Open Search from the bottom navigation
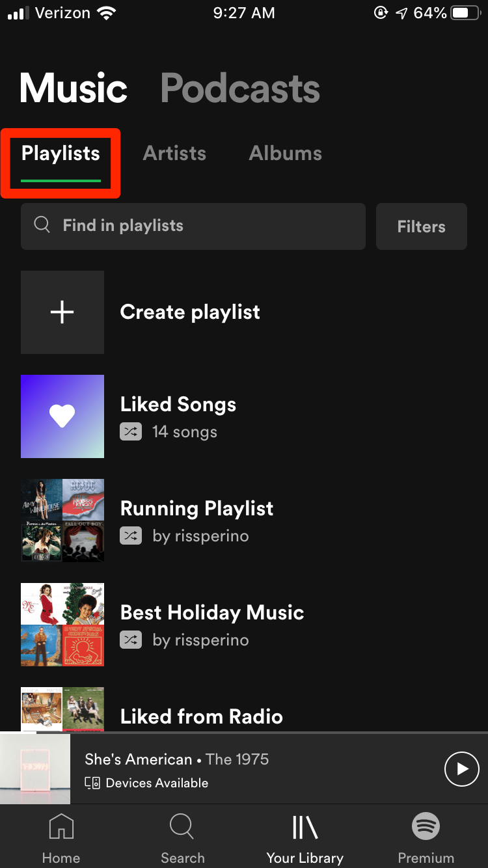Screen dimensions: 488x868 [182, 828]
